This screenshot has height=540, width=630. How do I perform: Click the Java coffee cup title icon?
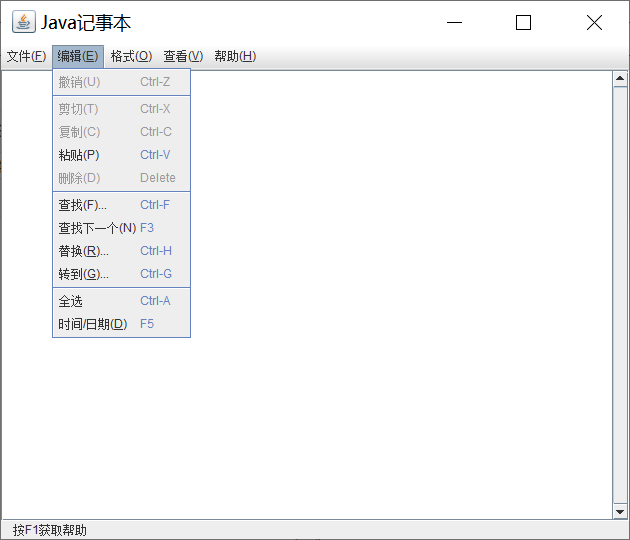point(24,22)
